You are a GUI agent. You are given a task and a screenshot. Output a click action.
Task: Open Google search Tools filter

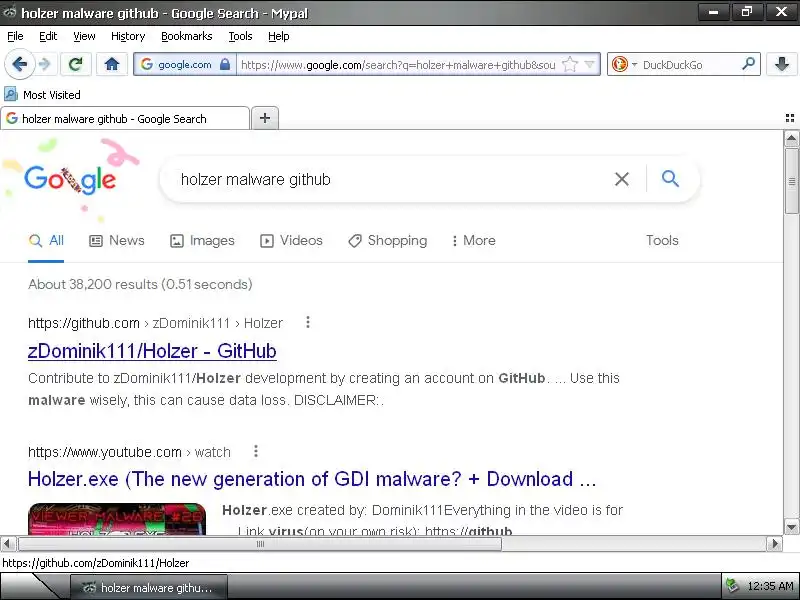pos(662,240)
